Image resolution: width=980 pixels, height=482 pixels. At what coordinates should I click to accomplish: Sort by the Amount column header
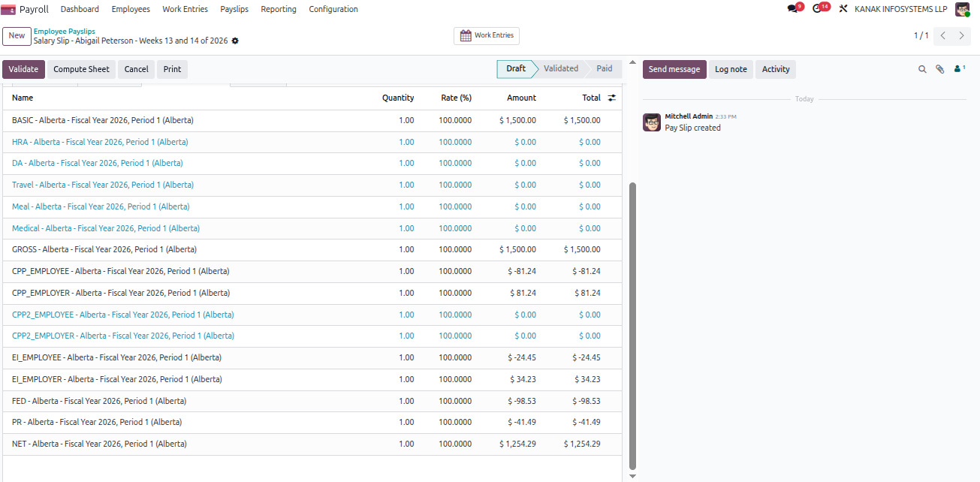[x=521, y=98]
